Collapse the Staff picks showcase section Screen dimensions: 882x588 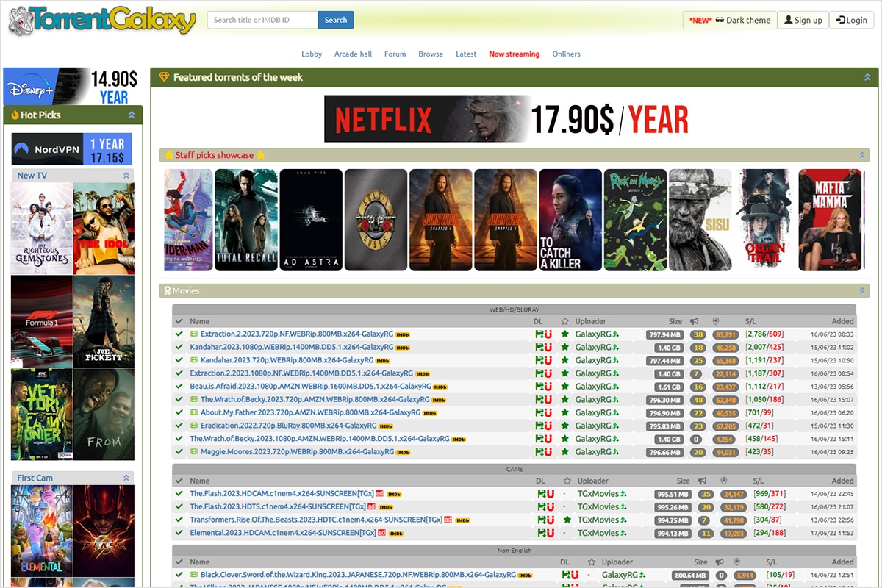coord(862,155)
